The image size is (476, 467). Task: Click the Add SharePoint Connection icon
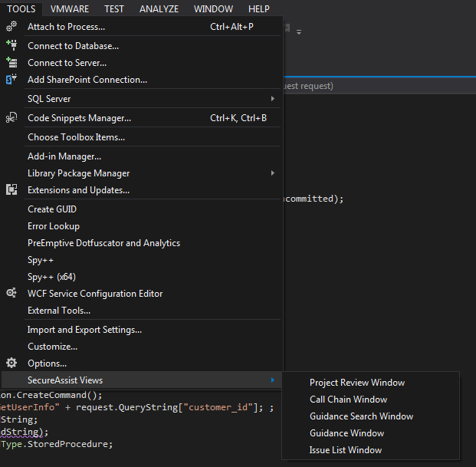coord(11,79)
